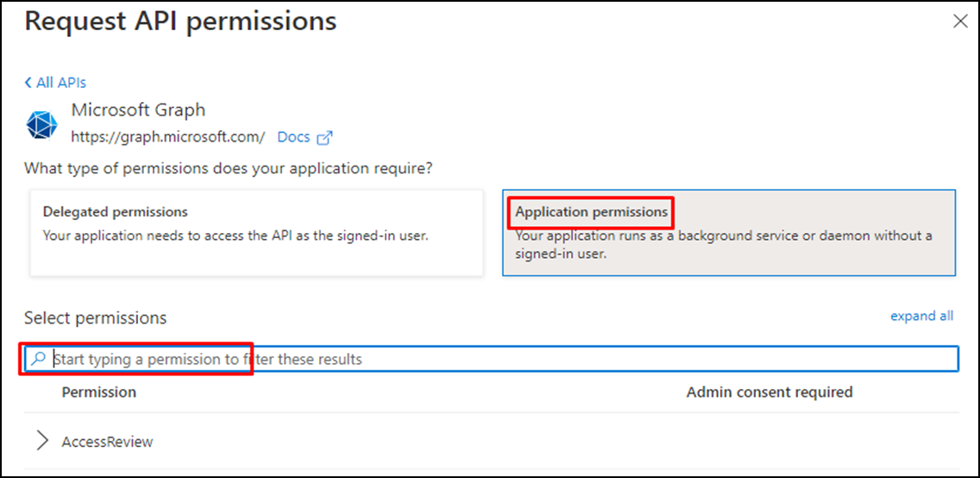
Task: Open the Docs link
Action: pos(294,137)
